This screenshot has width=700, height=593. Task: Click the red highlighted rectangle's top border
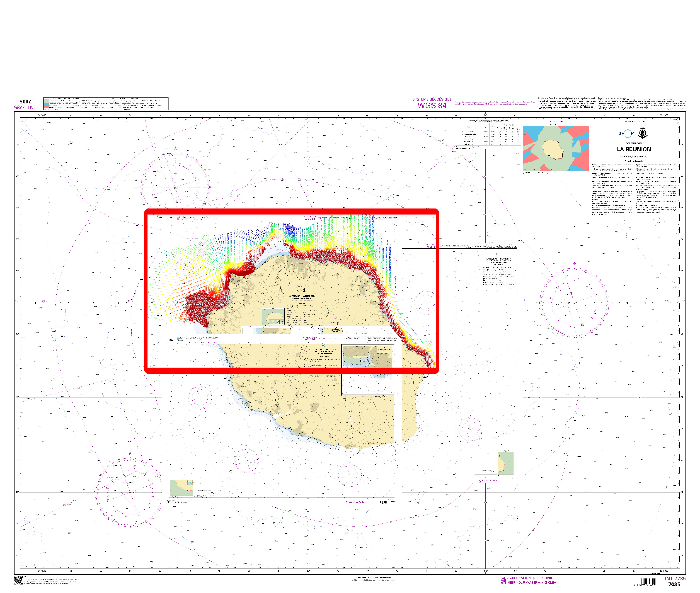[x=292, y=211]
